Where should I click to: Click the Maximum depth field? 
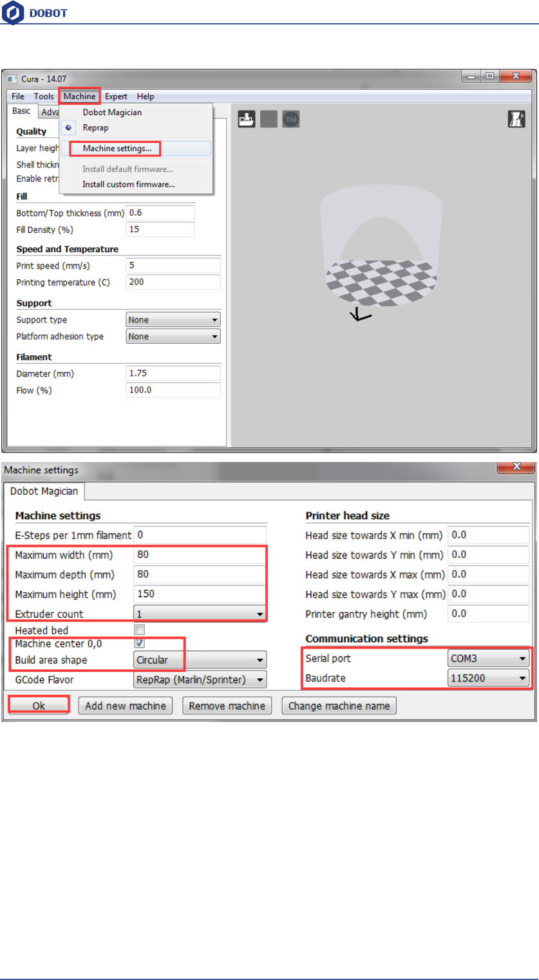click(200, 574)
